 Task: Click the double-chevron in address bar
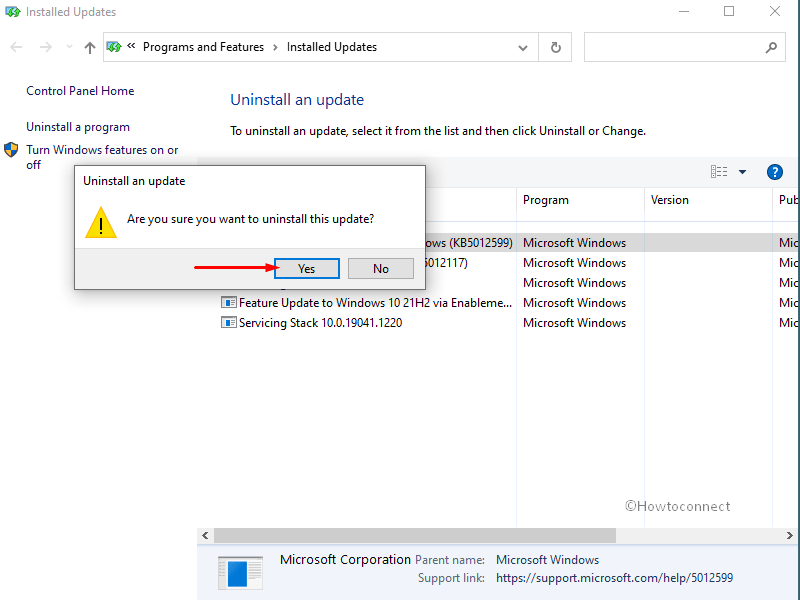(x=131, y=46)
